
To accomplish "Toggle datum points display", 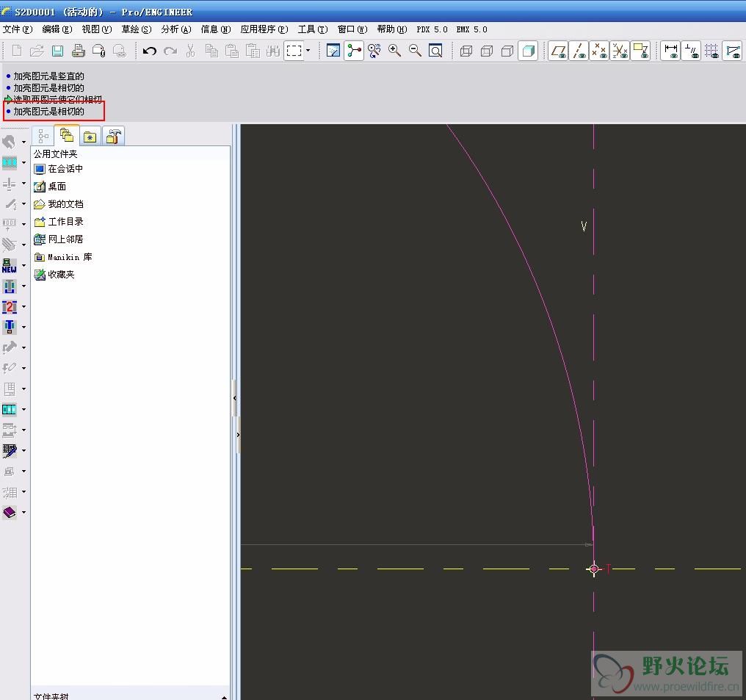I will pyautogui.click(x=599, y=51).
